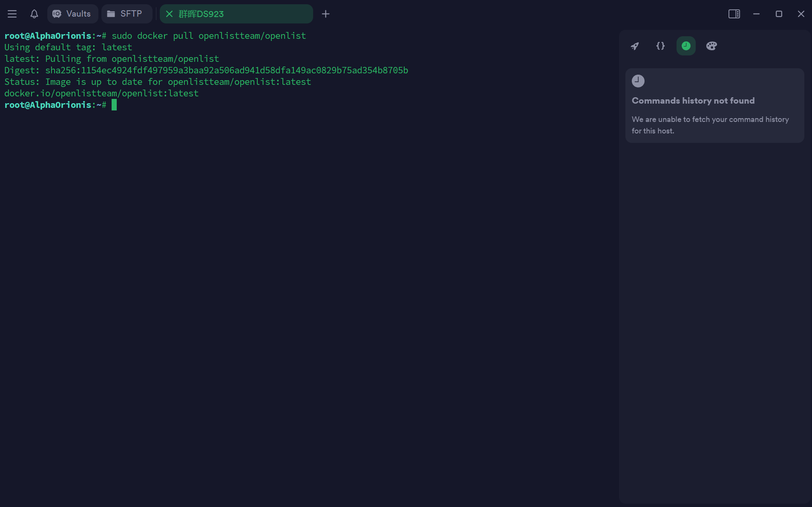Open the snippets curly braces panel

click(x=660, y=46)
